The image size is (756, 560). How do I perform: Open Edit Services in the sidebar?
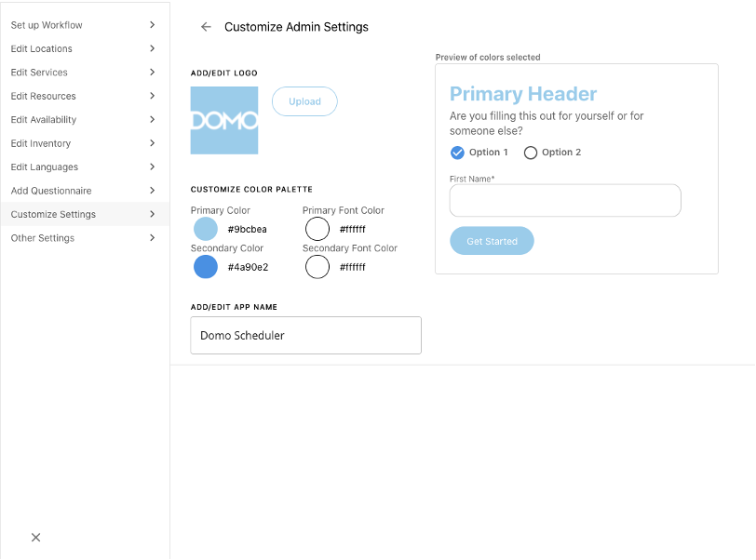84,73
